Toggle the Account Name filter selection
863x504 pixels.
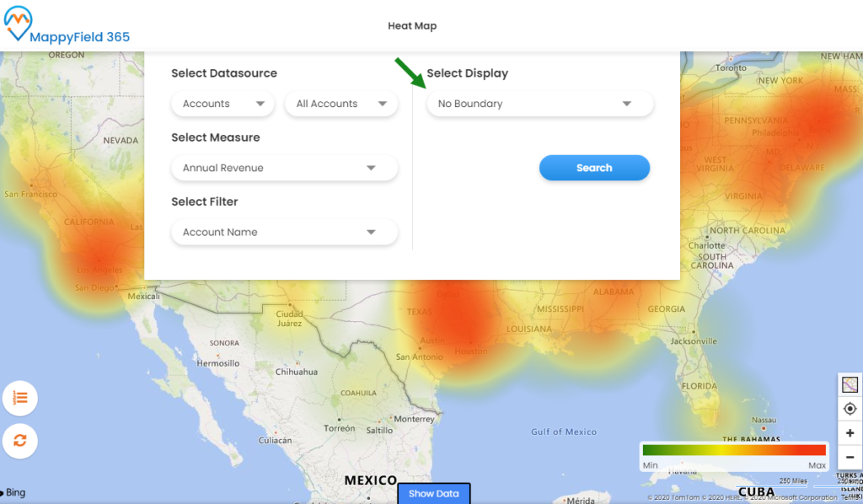[x=284, y=232]
